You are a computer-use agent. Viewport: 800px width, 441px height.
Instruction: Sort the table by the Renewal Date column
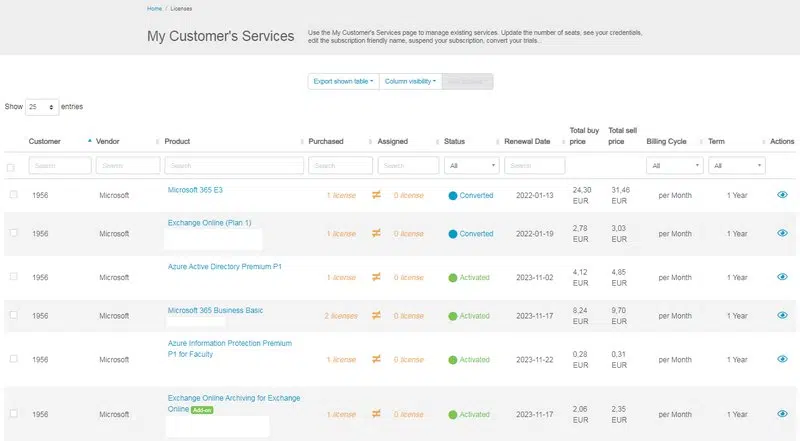pos(527,141)
